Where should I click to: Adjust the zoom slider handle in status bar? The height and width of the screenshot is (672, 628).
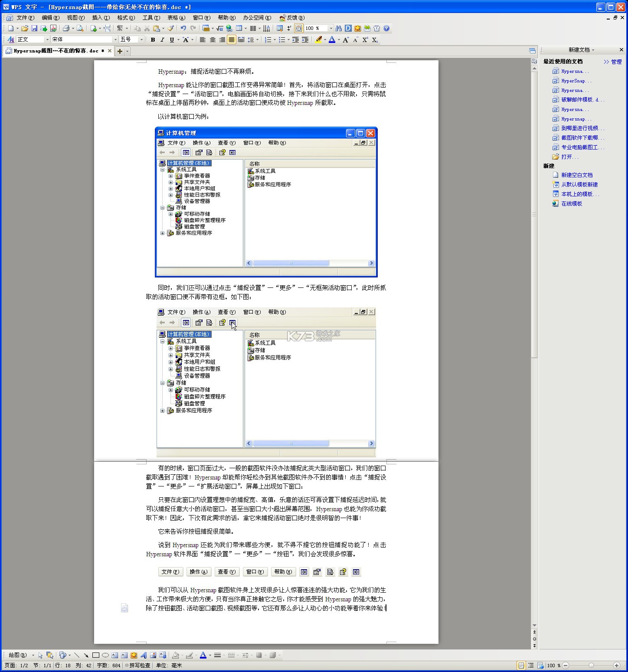coord(591,665)
